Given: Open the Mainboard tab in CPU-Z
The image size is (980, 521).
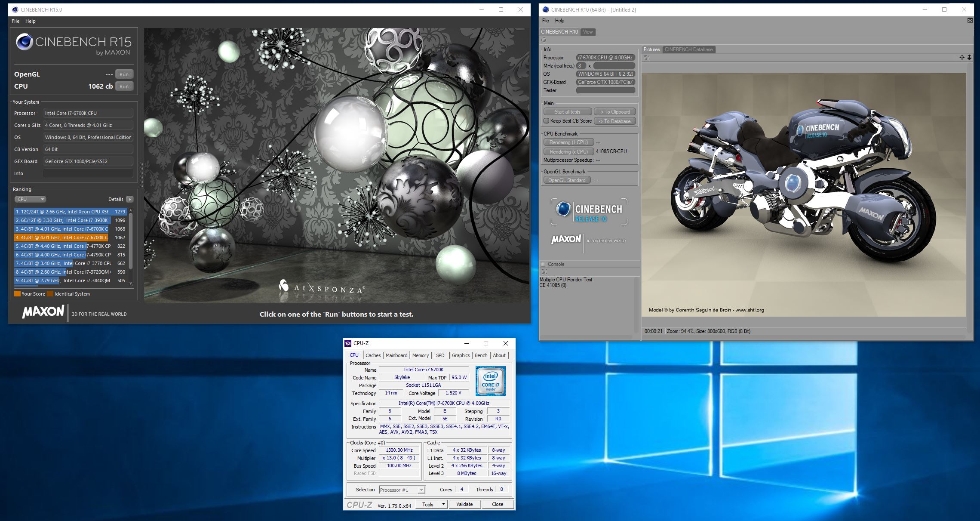Looking at the screenshot, I should click(396, 355).
